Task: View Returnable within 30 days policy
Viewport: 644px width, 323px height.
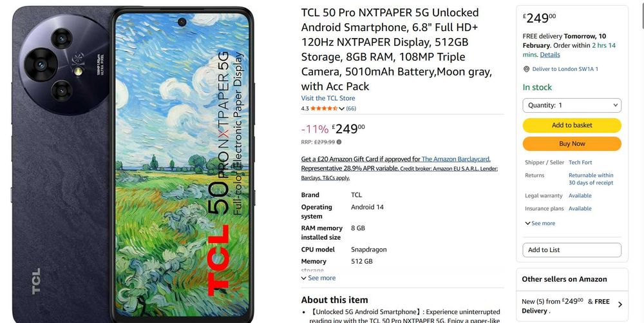Action: pyautogui.click(x=591, y=179)
